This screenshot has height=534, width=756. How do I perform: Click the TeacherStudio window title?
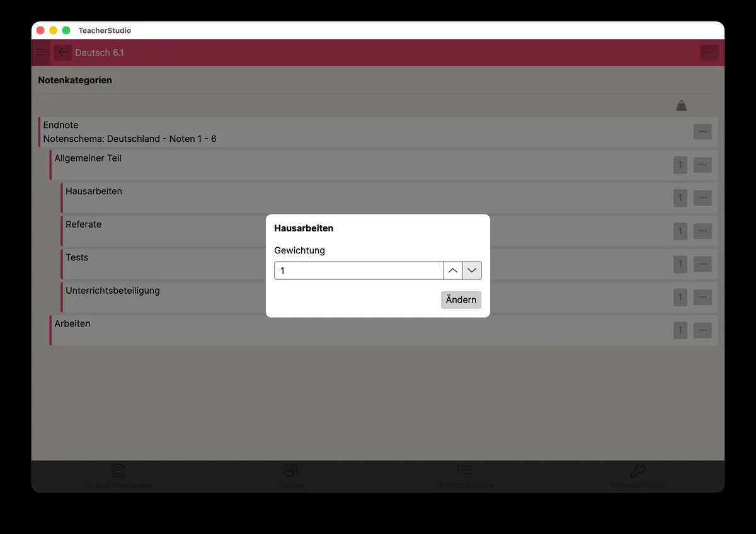[105, 30]
